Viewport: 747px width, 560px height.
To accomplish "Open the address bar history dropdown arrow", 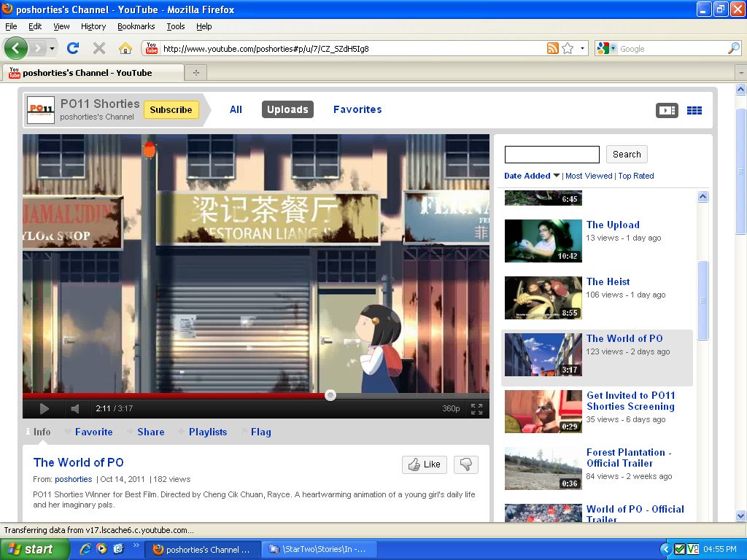I will point(582,49).
